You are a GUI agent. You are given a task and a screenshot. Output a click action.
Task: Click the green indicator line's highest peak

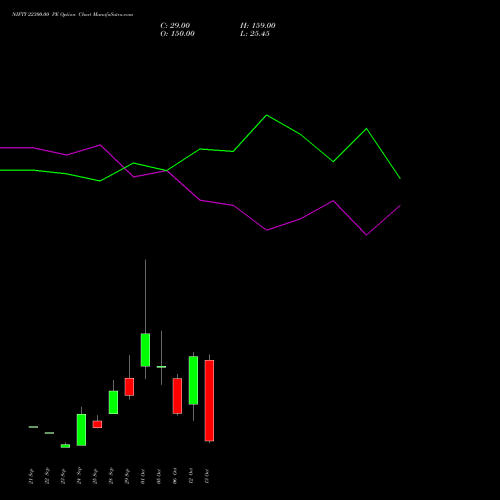(x=267, y=115)
